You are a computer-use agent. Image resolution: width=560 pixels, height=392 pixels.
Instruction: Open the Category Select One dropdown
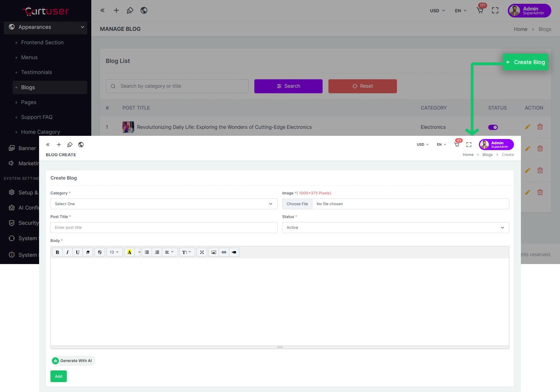(164, 204)
